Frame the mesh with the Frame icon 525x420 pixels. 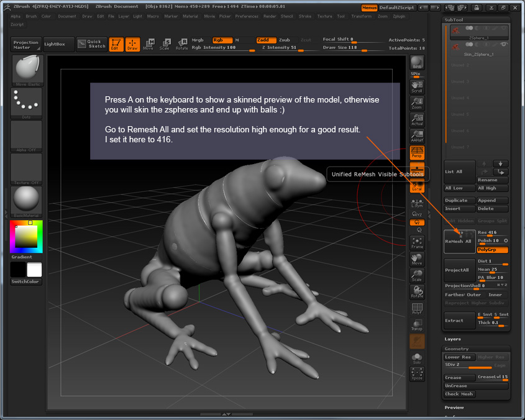[x=417, y=243]
